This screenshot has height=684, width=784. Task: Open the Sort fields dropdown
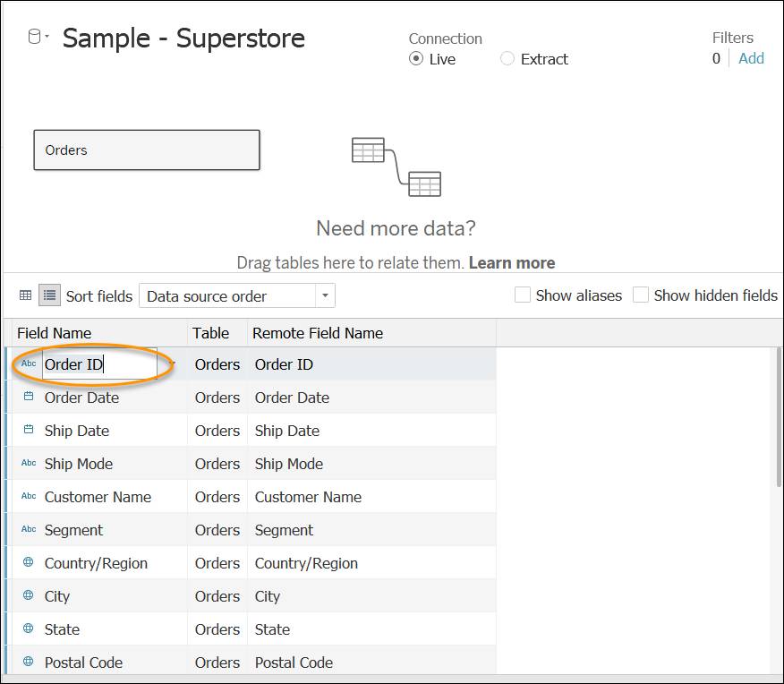pos(237,295)
